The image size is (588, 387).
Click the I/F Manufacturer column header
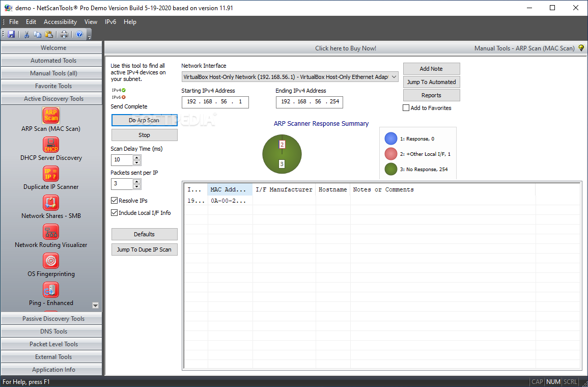(284, 190)
